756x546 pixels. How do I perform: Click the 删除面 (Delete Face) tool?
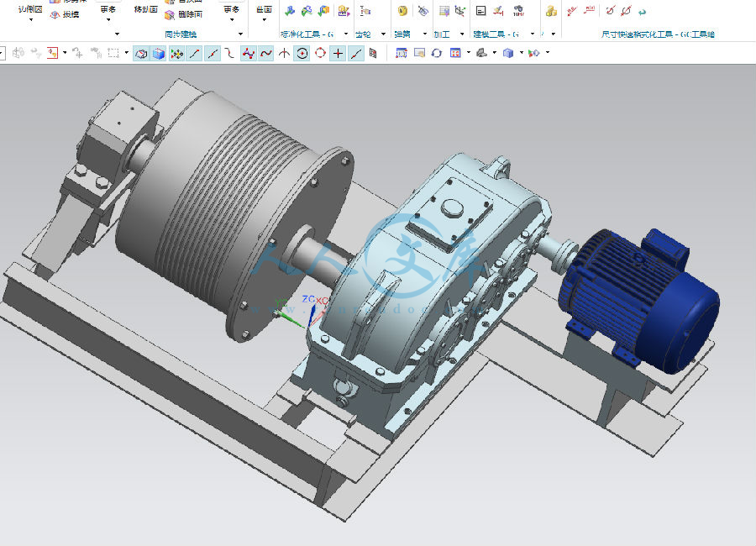point(182,14)
